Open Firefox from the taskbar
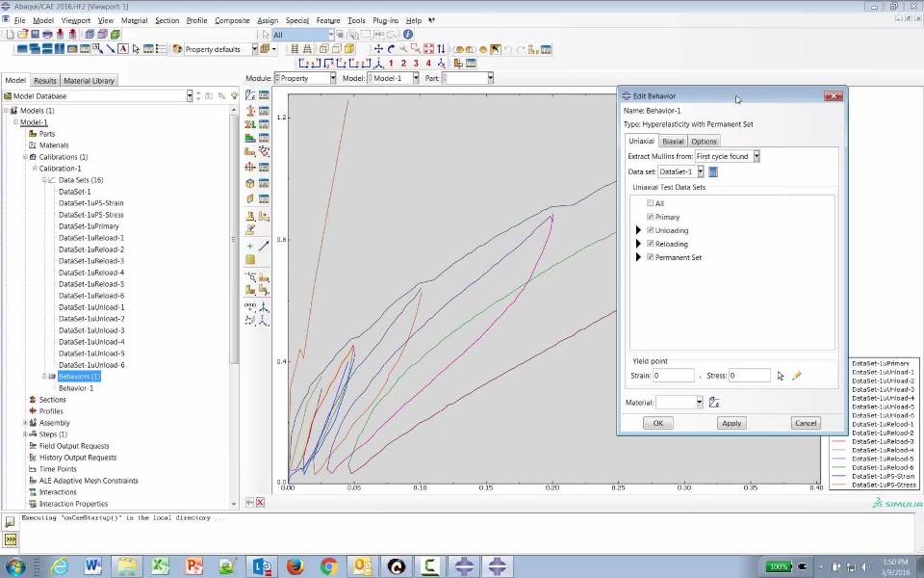Image resolution: width=924 pixels, height=578 pixels. click(x=295, y=566)
